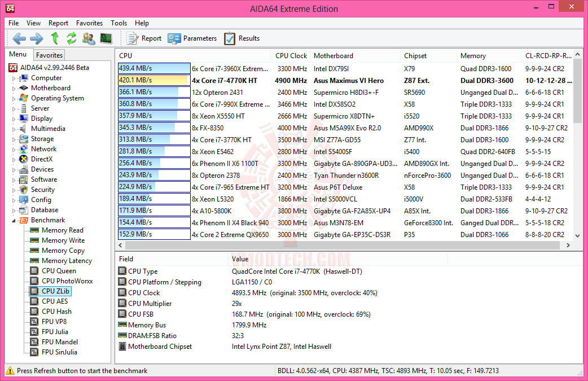Select the highlighted 420.1 MB/s result bar
This screenshot has height=381, width=588.
coord(154,80)
